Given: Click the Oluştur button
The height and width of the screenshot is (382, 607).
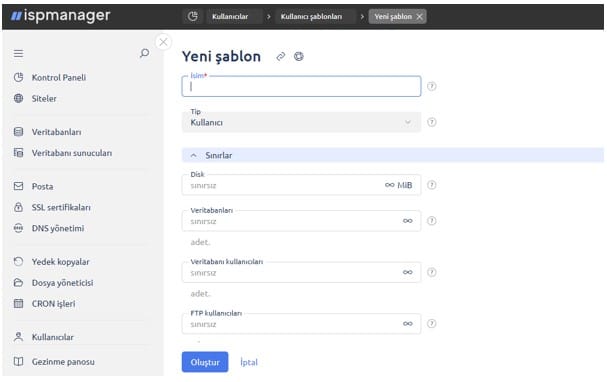Looking at the screenshot, I should pyautogui.click(x=205, y=362).
